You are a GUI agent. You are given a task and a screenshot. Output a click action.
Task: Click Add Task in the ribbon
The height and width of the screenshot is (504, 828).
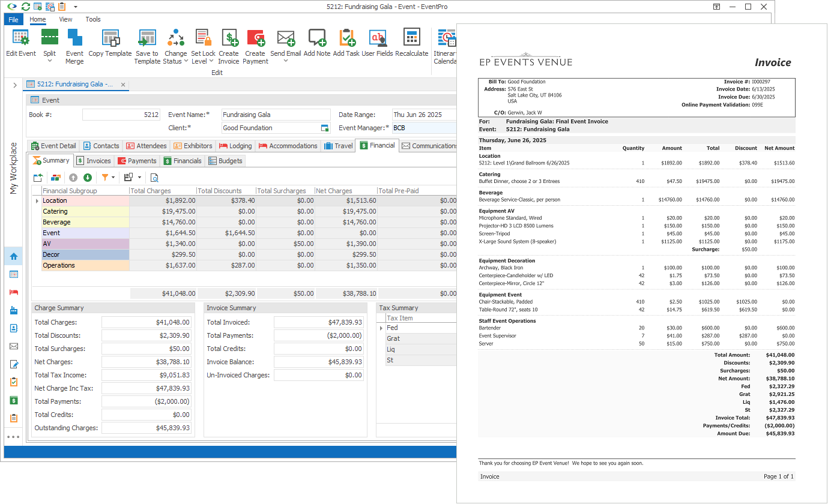346,44
